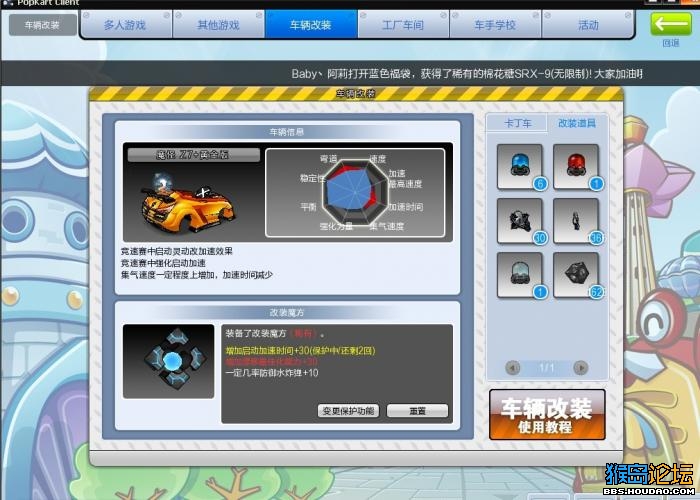Screen dimensions: 700x500
Task: Click the gray 车辆改装 label button at top left
Action: [42, 25]
